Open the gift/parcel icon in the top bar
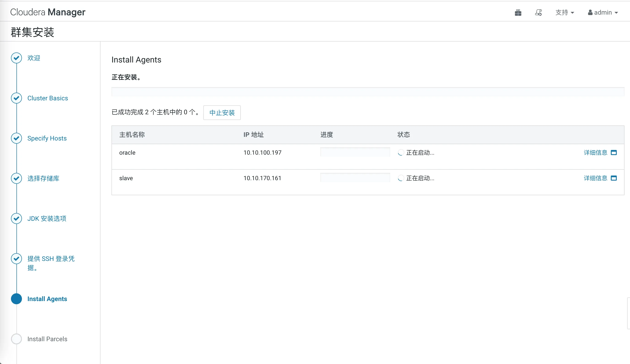The width and height of the screenshot is (630, 364). coord(518,12)
